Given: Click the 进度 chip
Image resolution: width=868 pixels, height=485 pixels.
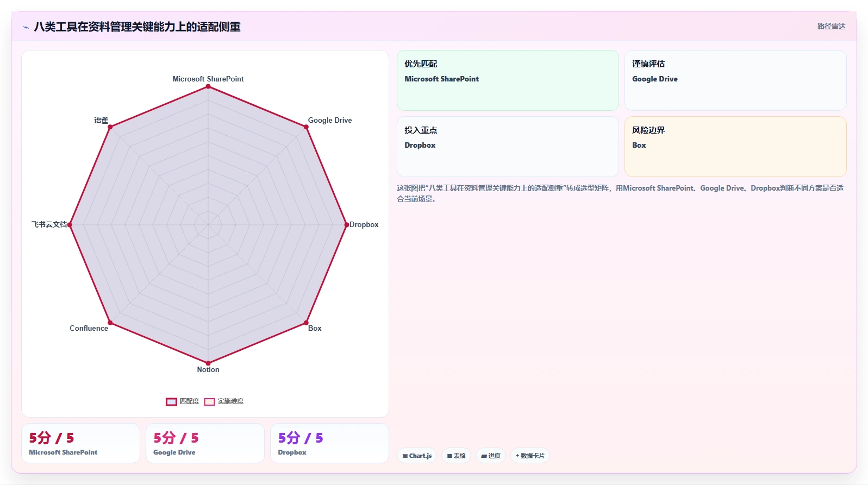Looking at the screenshot, I should 491,456.
